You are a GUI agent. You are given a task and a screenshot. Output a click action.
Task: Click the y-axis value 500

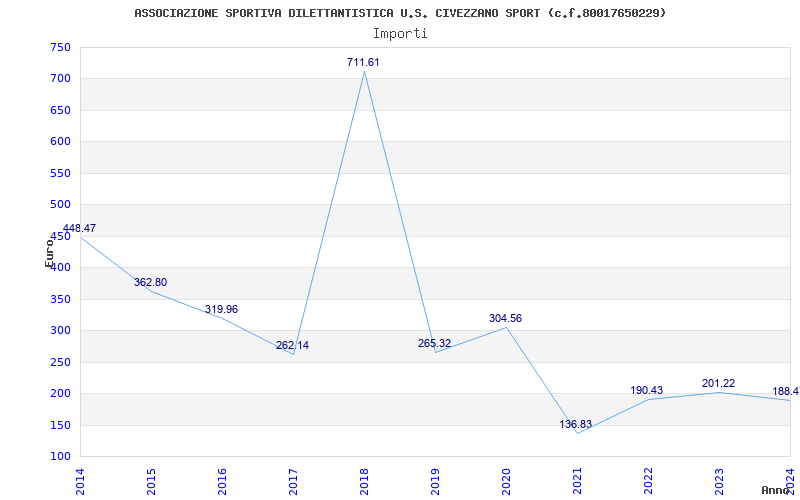pyautogui.click(x=60, y=205)
